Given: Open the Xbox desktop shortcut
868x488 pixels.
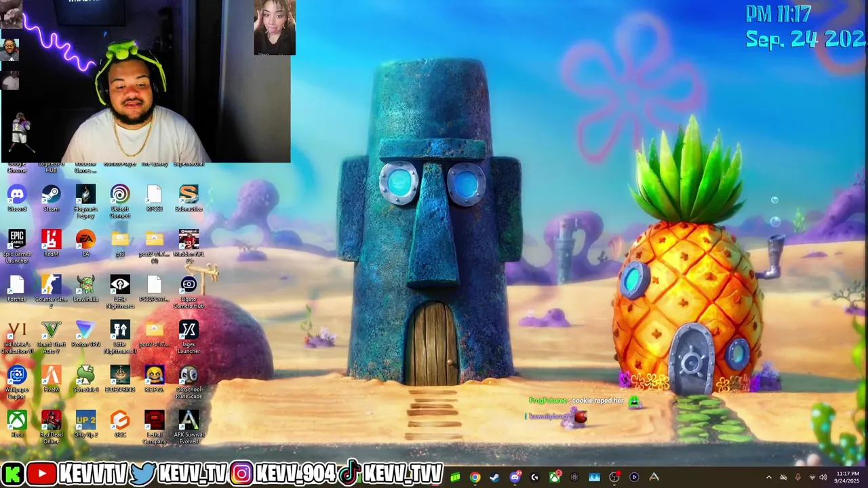Looking at the screenshot, I should tap(17, 424).
